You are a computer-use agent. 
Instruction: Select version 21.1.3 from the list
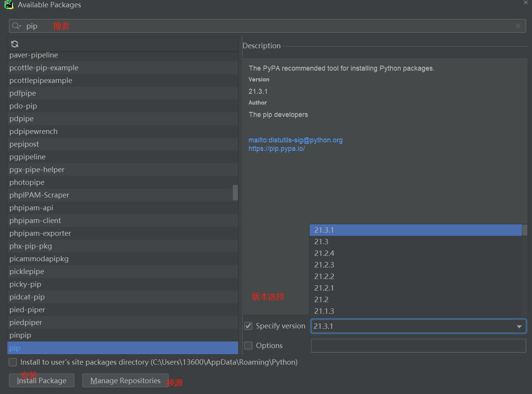[x=415, y=311]
